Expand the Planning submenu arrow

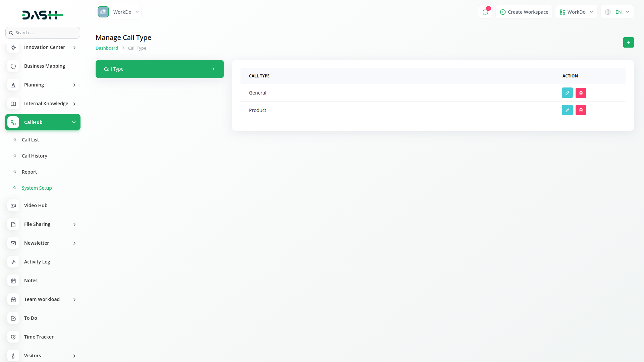(x=74, y=85)
